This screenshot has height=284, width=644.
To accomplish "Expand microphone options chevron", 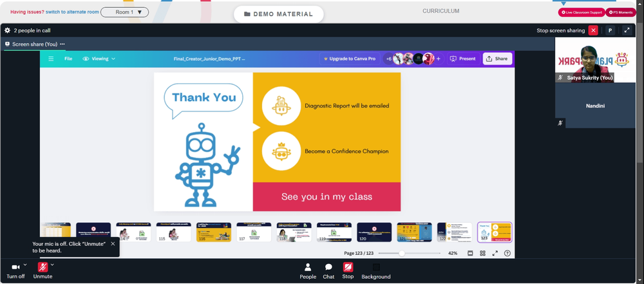I will click(x=52, y=265).
